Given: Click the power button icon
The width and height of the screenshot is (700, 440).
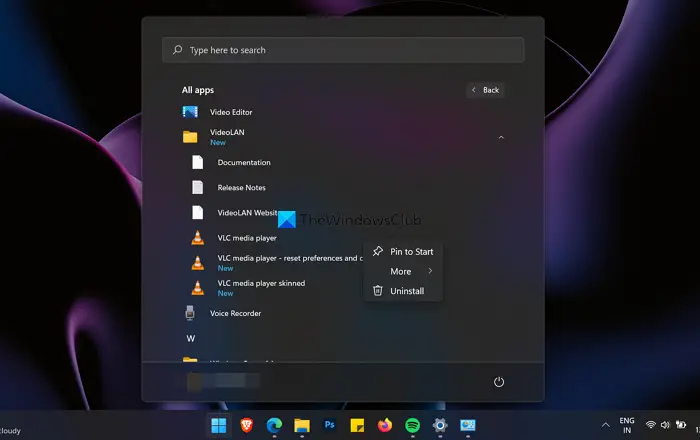Looking at the screenshot, I should (x=499, y=382).
